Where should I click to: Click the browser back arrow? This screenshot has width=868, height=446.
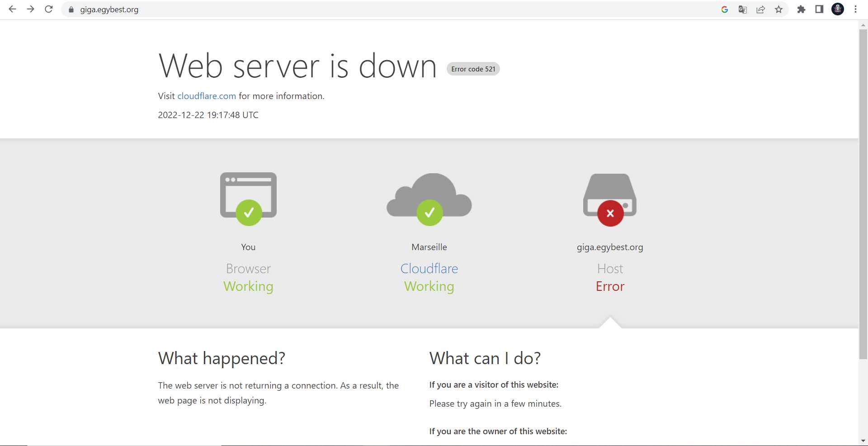point(12,9)
